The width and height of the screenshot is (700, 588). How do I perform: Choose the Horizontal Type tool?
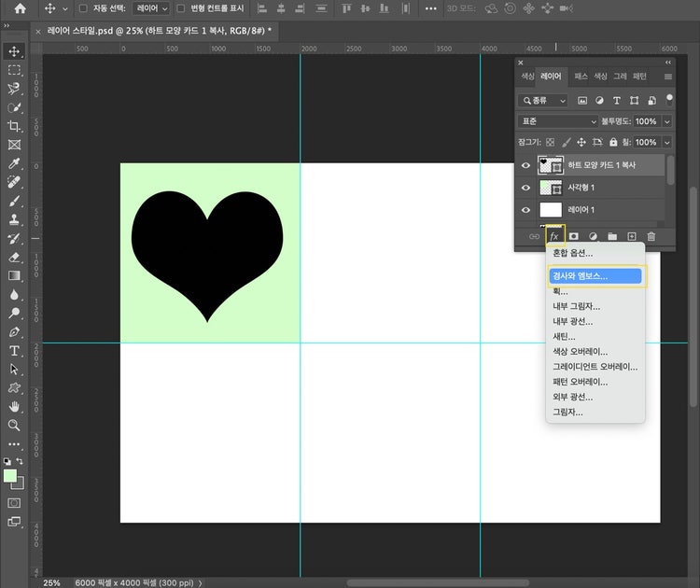click(x=14, y=350)
